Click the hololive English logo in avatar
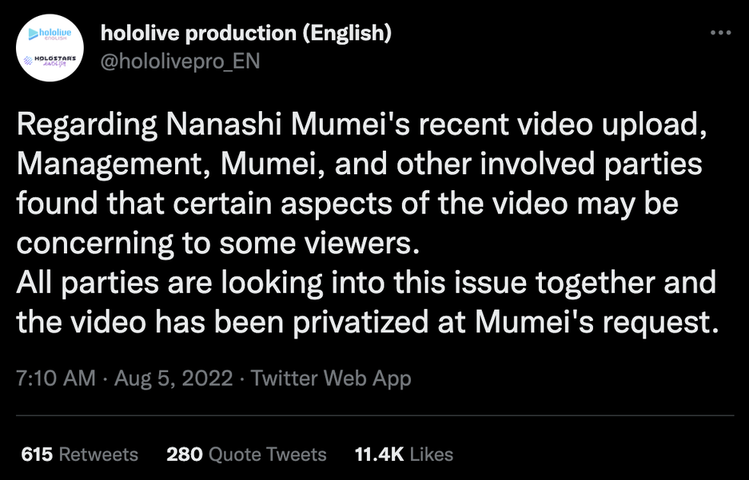The height and width of the screenshot is (480, 749). tap(50, 33)
